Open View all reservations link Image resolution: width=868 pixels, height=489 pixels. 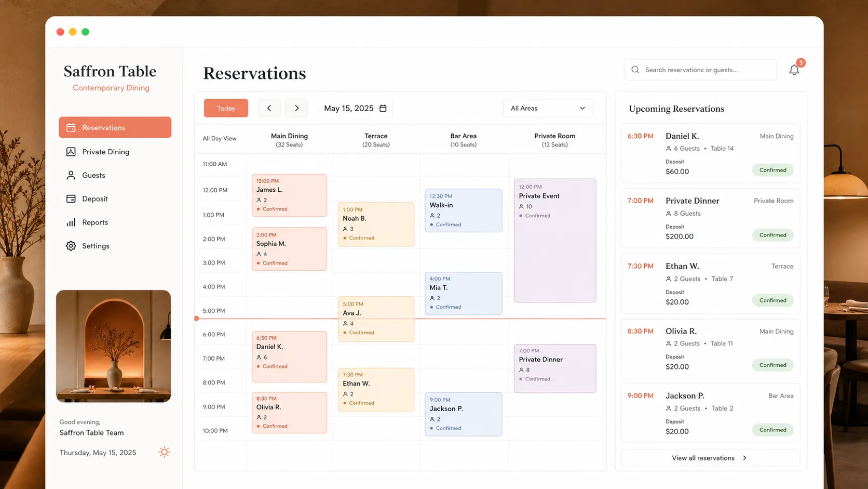[710, 458]
